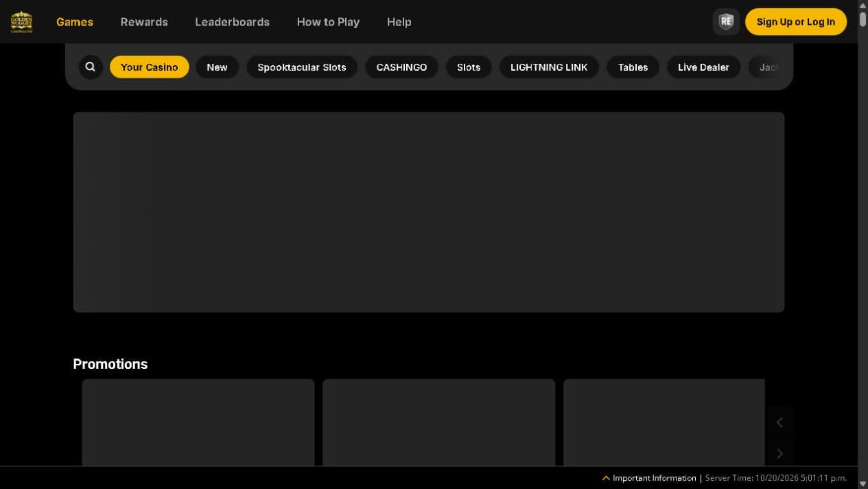Image resolution: width=868 pixels, height=489 pixels.
Task: Open the third promotion card
Action: click(664, 422)
